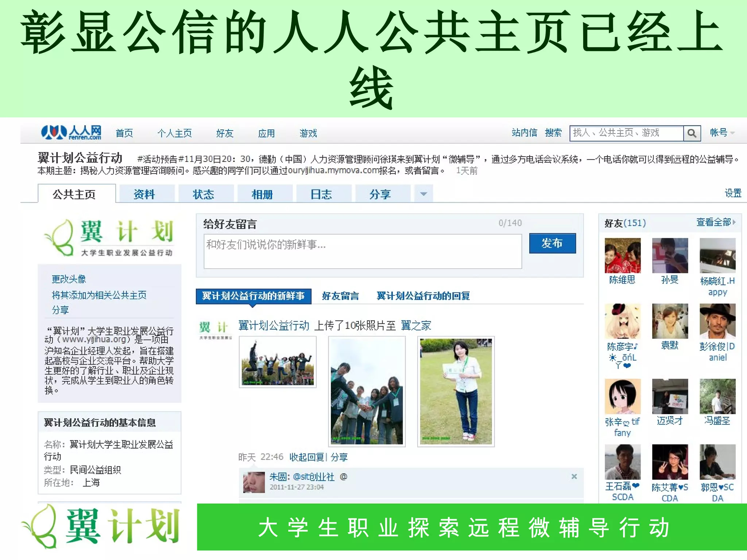
Task: Focus the 找人、公共主页、游戏 search field
Action: pos(626,133)
